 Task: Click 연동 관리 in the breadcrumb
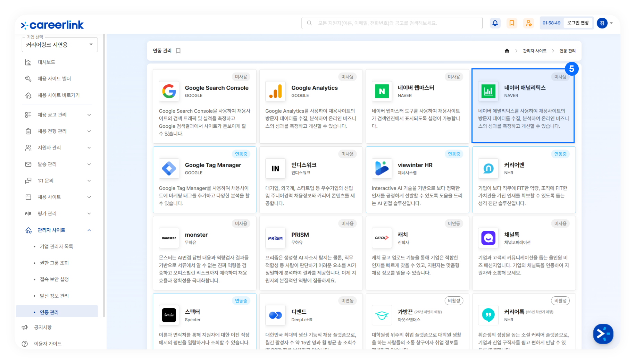coord(568,51)
